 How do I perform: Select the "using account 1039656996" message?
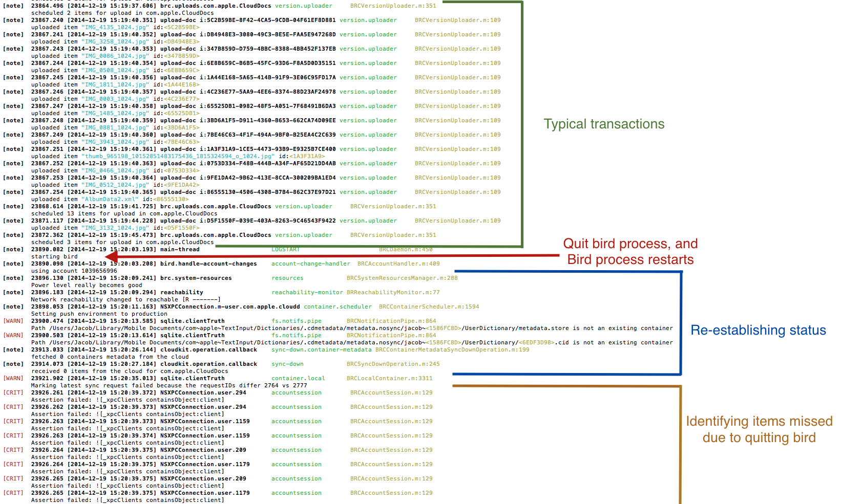tap(74, 271)
